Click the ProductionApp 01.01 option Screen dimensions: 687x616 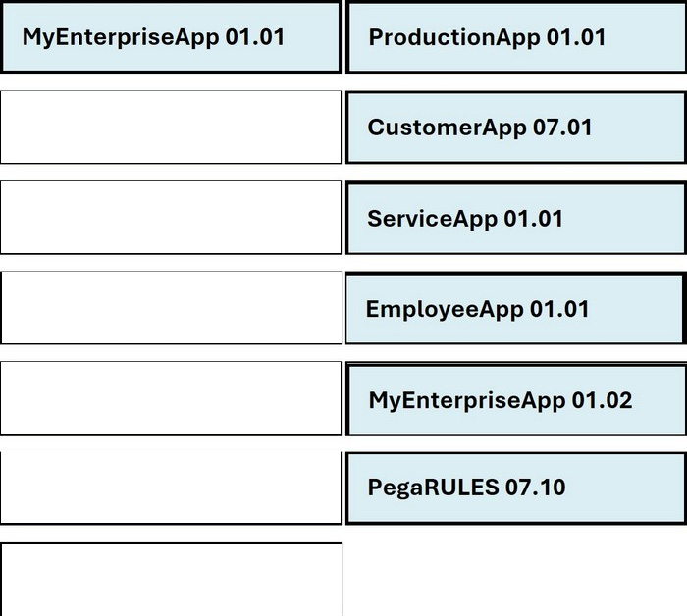pos(516,37)
